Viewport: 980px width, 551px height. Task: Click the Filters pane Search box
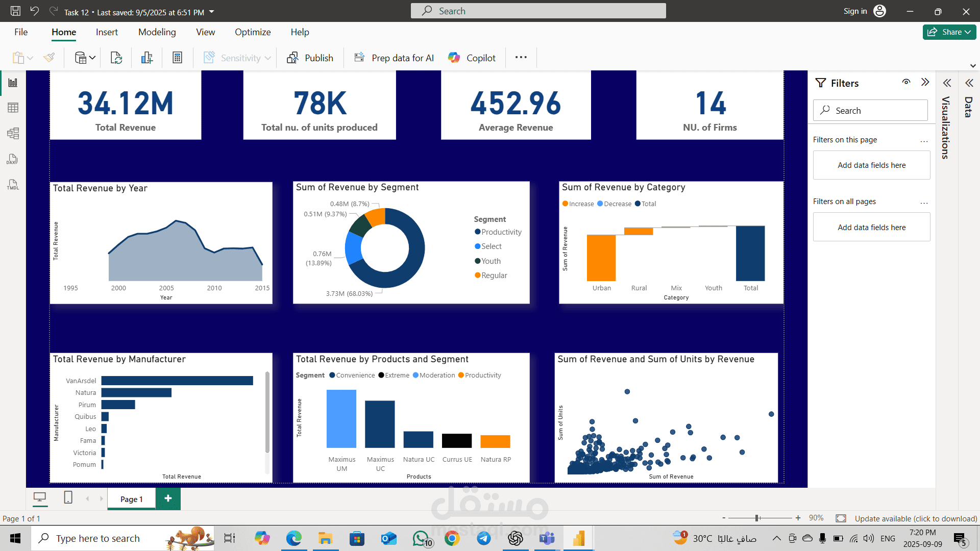click(870, 110)
